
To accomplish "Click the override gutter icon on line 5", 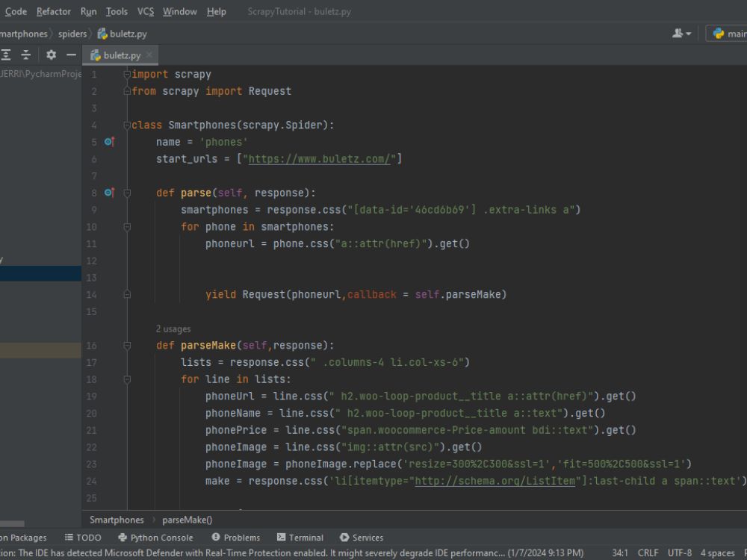I will point(109,142).
